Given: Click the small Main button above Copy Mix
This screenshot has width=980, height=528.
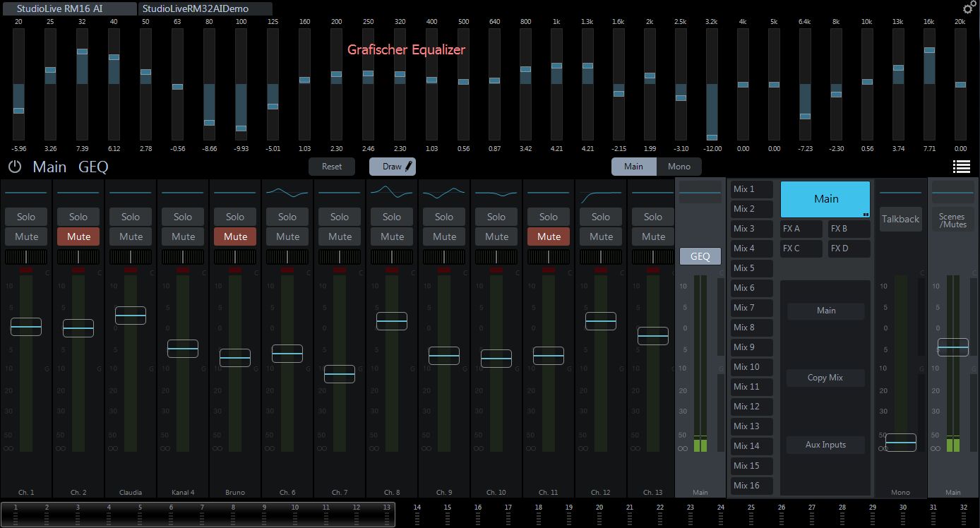Looking at the screenshot, I should point(825,311).
